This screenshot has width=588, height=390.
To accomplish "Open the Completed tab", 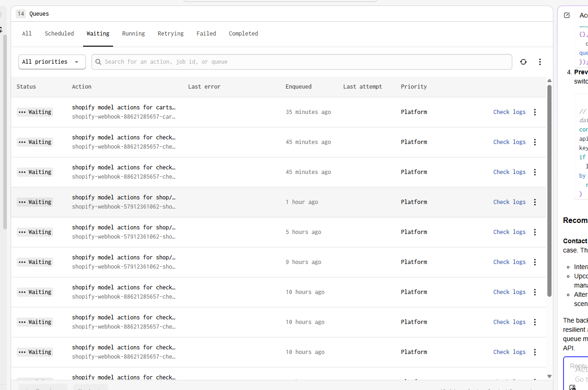I will (243, 34).
